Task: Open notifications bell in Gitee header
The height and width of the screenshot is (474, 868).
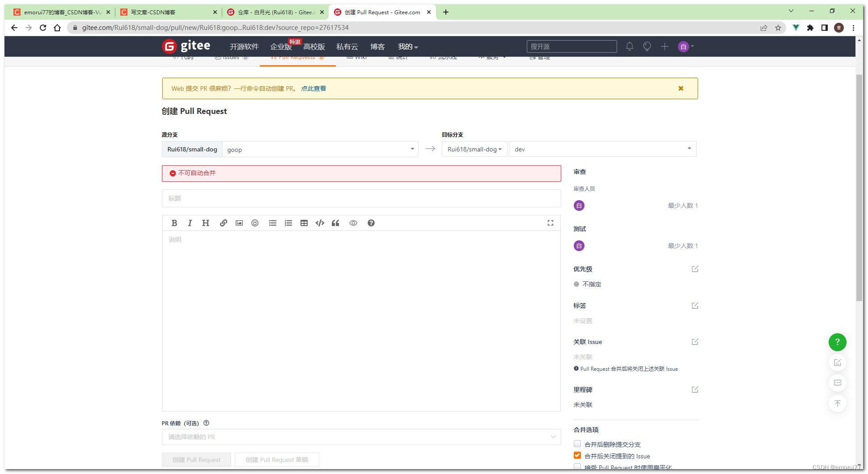Action: pyautogui.click(x=630, y=46)
